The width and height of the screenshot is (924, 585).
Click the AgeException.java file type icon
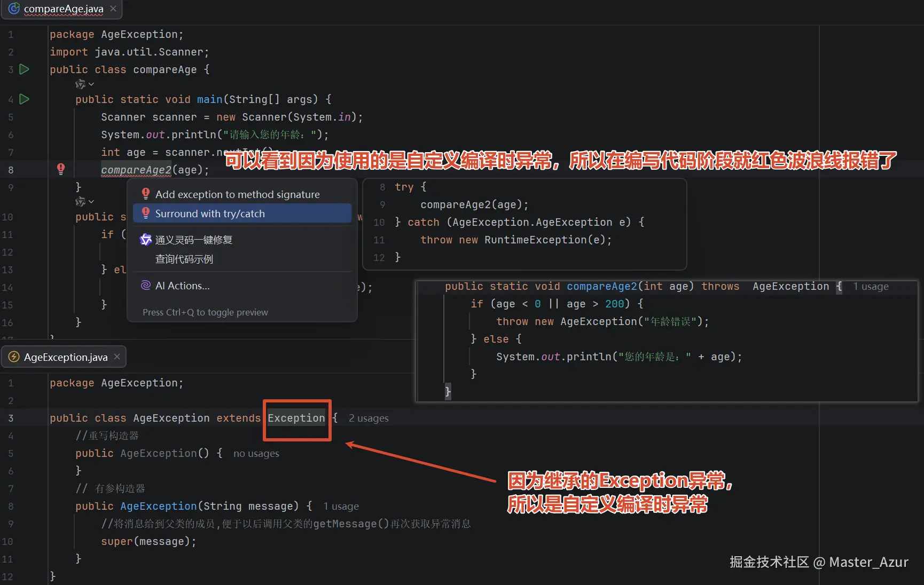tap(14, 357)
